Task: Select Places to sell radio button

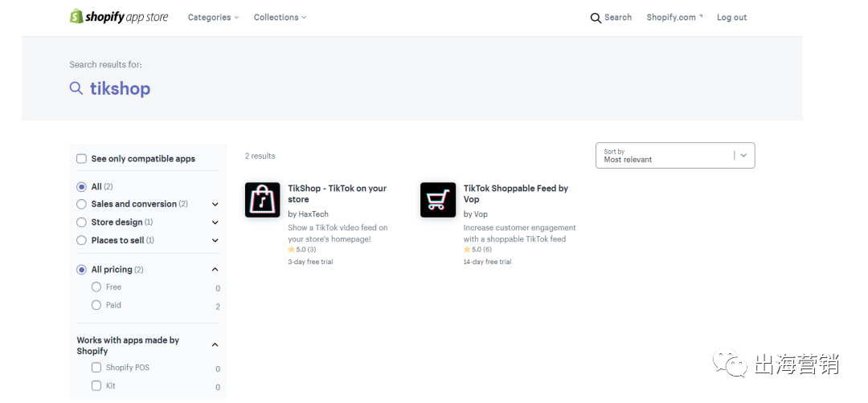Action: coord(81,241)
